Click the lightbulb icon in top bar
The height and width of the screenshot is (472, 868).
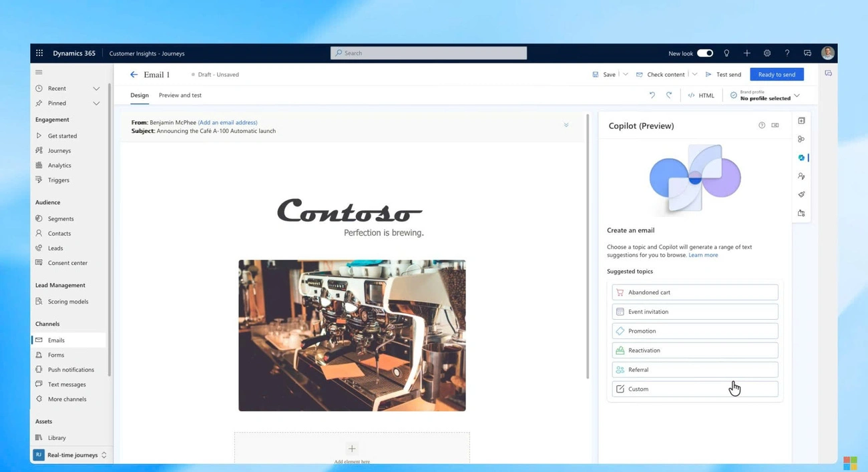pyautogui.click(x=726, y=53)
